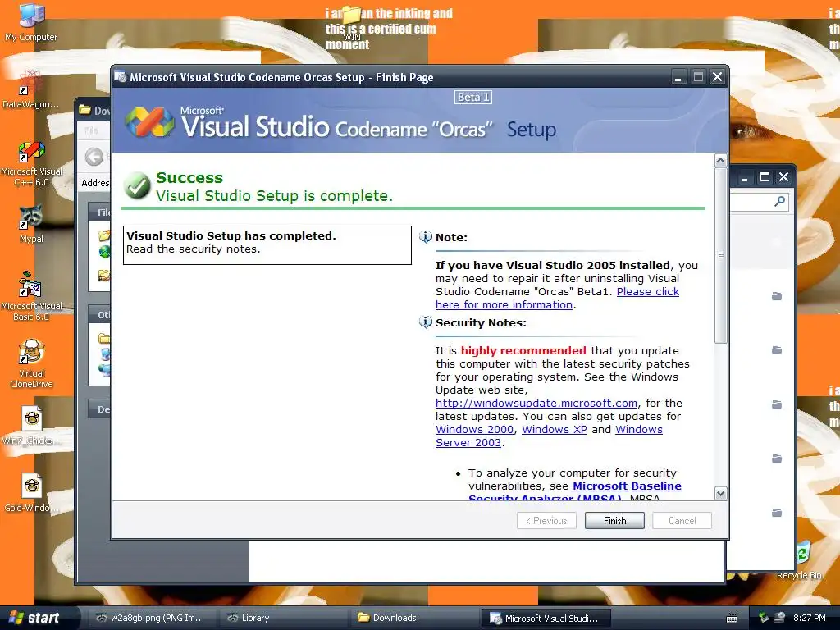Open the Mypal browser shortcut

tap(31, 224)
